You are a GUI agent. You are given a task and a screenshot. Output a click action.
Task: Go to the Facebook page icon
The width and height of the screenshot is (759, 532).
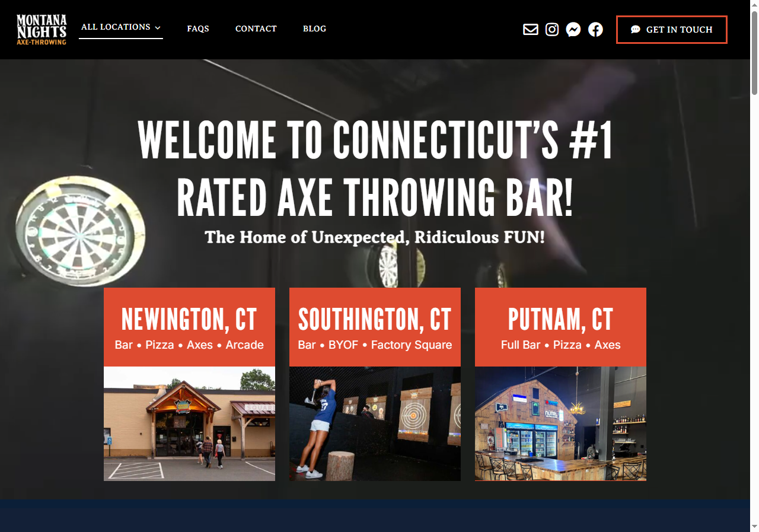point(595,29)
